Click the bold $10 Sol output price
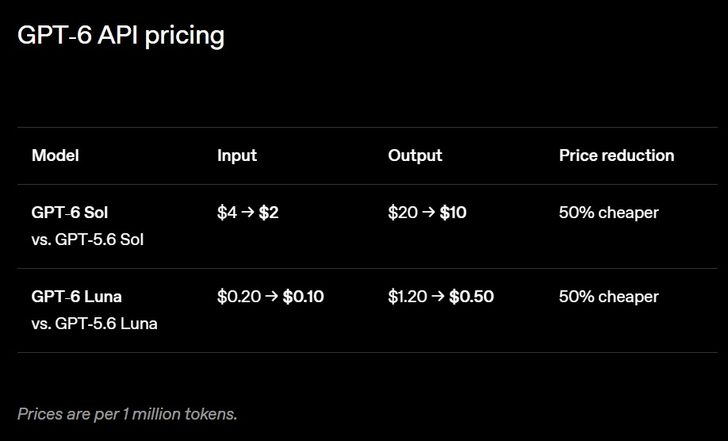This screenshot has width=728, height=441. (453, 213)
